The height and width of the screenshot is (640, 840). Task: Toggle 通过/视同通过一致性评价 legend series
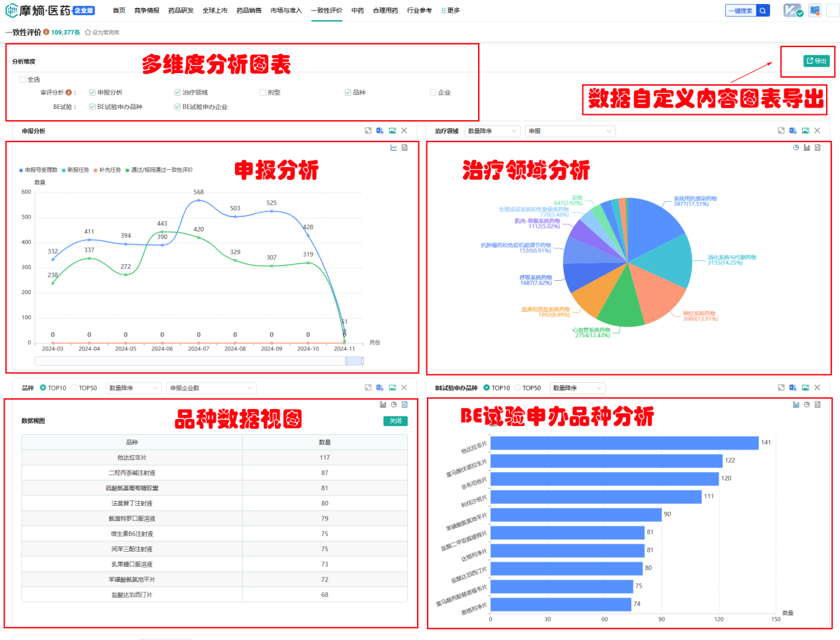tap(159, 170)
